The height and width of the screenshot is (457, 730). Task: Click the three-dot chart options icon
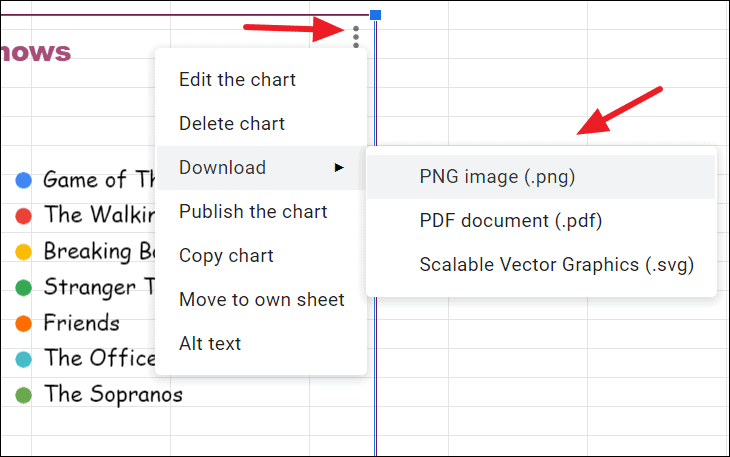coord(357,37)
